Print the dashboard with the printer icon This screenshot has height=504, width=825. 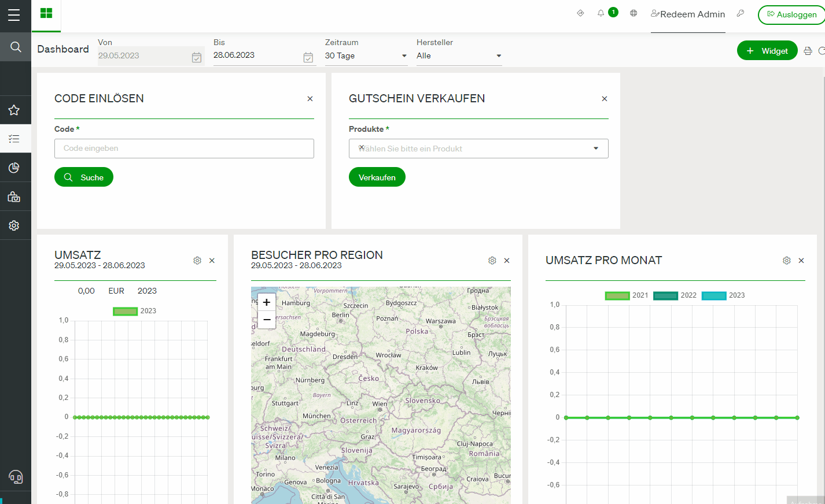(x=808, y=51)
